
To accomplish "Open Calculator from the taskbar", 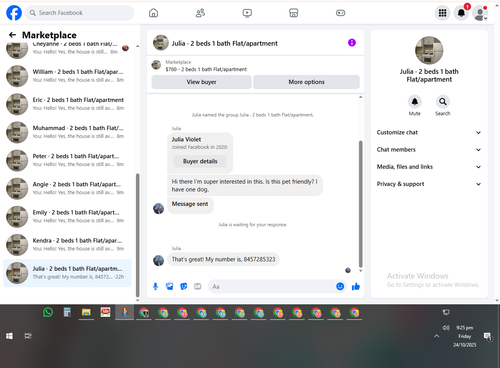I will click(67, 312).
